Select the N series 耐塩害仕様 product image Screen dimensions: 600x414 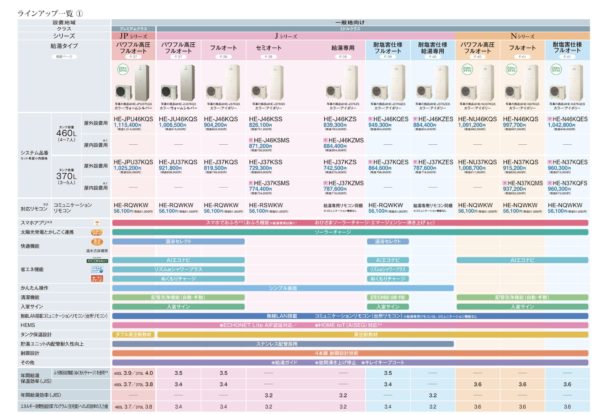(567, 83)
